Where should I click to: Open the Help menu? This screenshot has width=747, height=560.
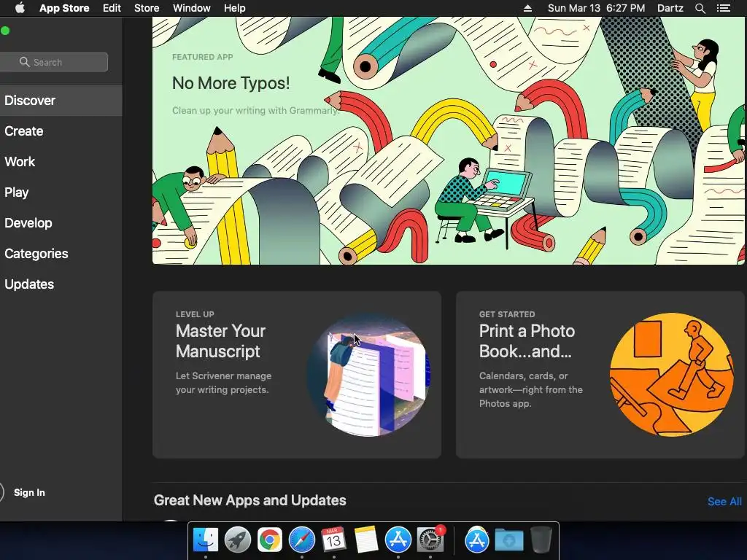235,8
